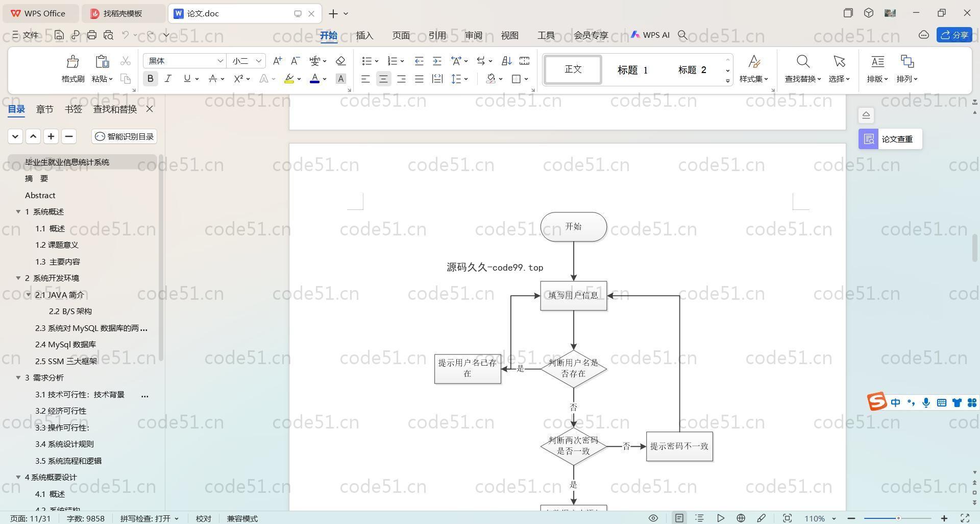Toggle Strikethrough formatting

click(x=213, y=79)
